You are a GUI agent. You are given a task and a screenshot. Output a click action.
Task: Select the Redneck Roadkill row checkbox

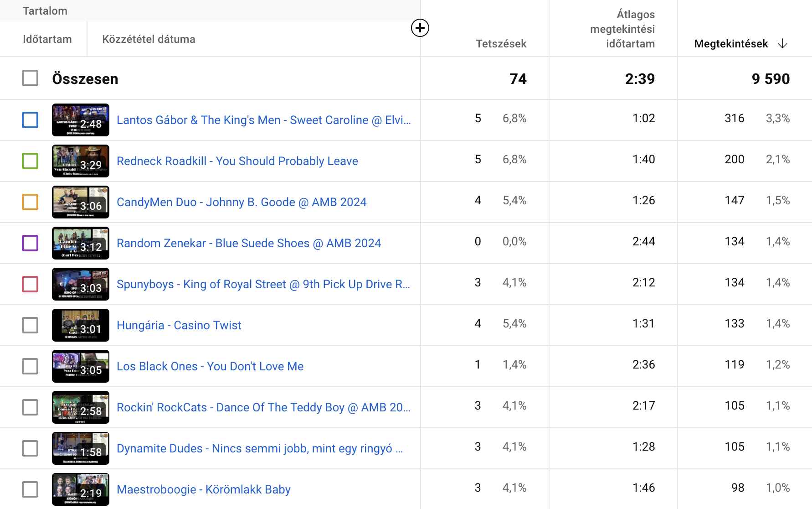[x=30, y=161]
